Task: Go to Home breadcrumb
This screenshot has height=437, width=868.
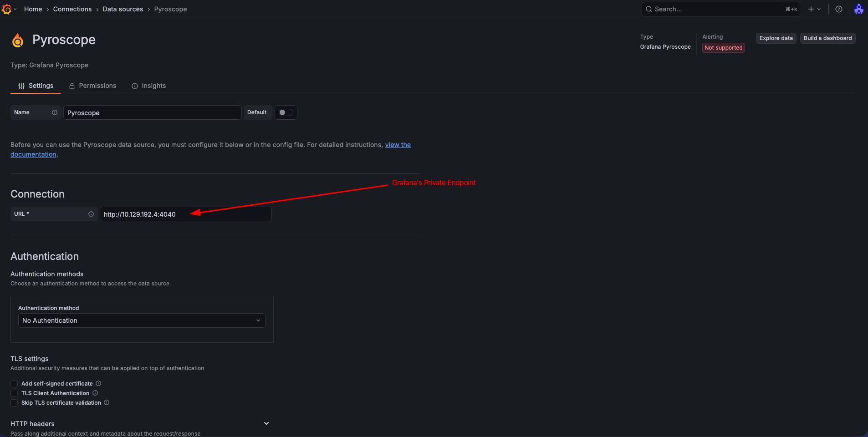Action: point(33,9)
